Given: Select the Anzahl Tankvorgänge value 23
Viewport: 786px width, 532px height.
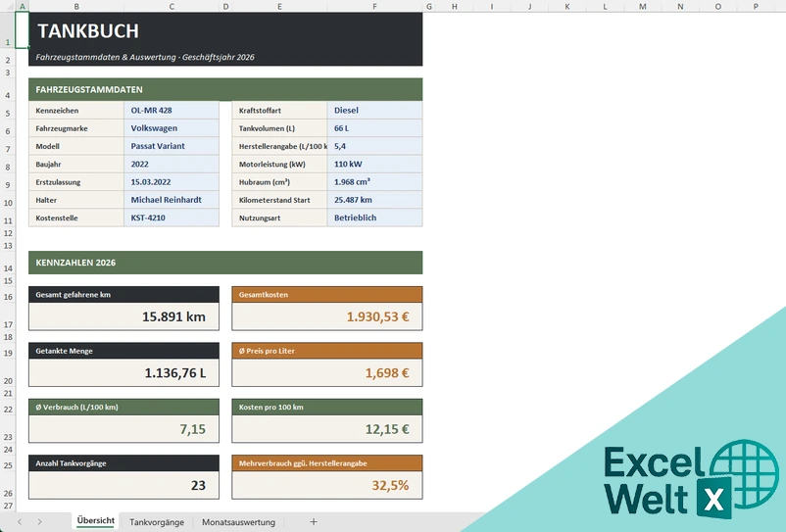Looking at the screenshot, I should pos(123,485).
